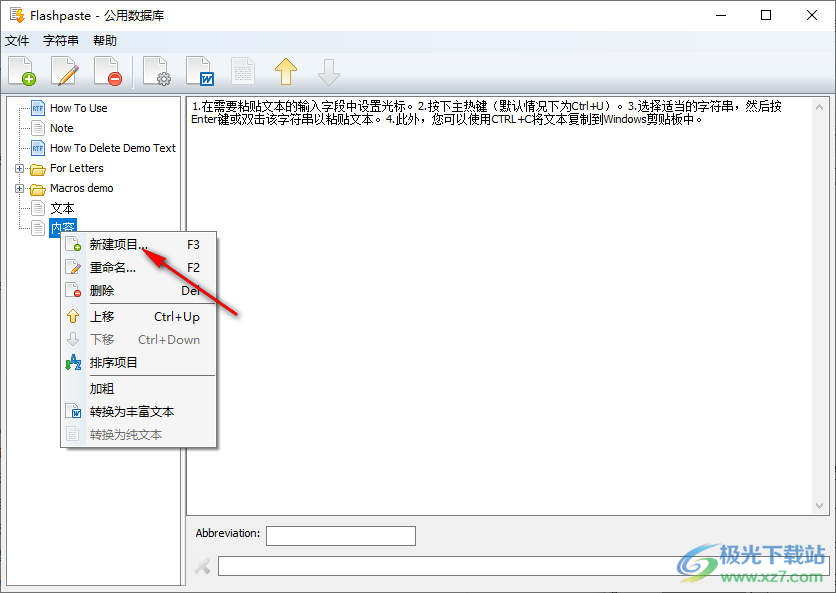This screenshot has height=593, width=836.
Task: Expand the For Letters folder
Action: tap(21, 168)
